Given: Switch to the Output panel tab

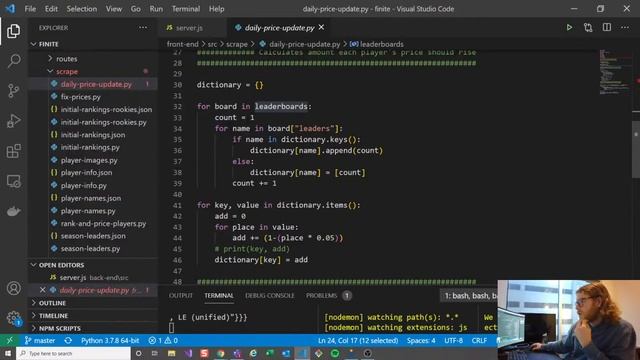Looking at the screenshot, I should click(180, 296).
